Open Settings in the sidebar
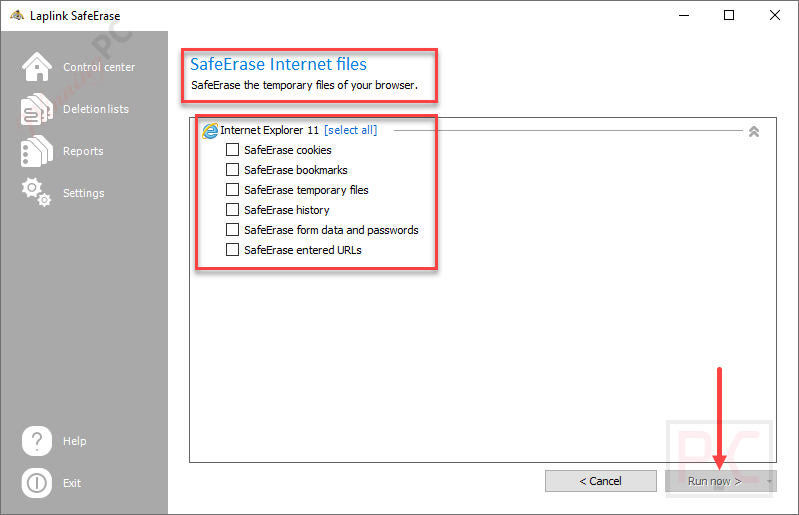Viewport: 799px width, 515px height. pos(84,193)
